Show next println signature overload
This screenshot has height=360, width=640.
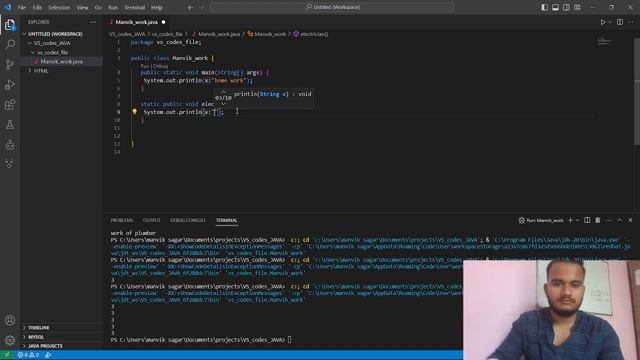pyautogui.click(x=223, y=104)
